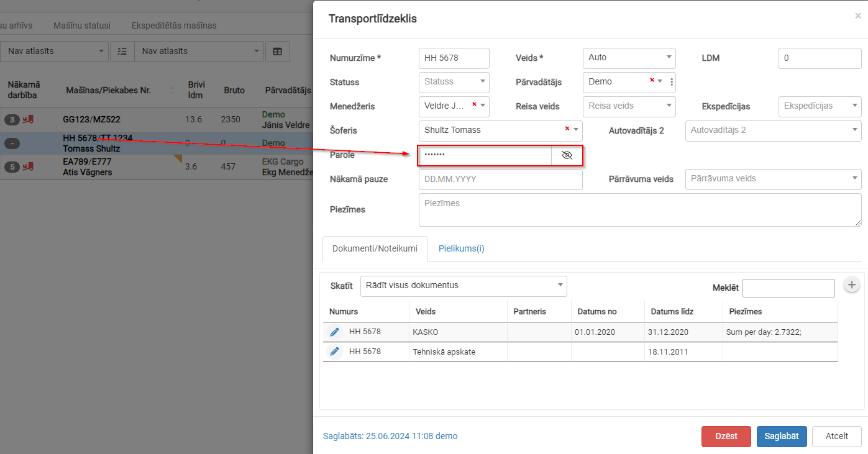Expand the Pārvadātājs Demo dropdown
Image resolution: width=868 pixels, height=454 pixels.
[660, 81]
